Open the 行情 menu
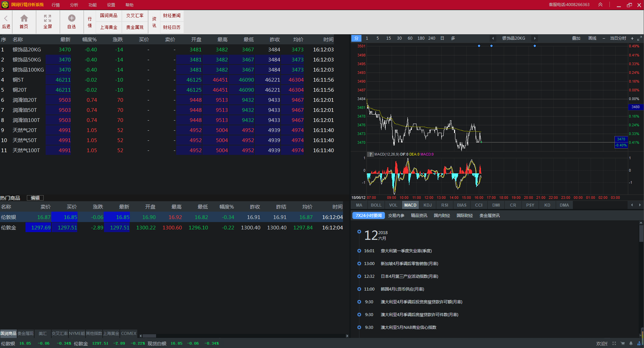644x348 pixels. pos(56,5)
